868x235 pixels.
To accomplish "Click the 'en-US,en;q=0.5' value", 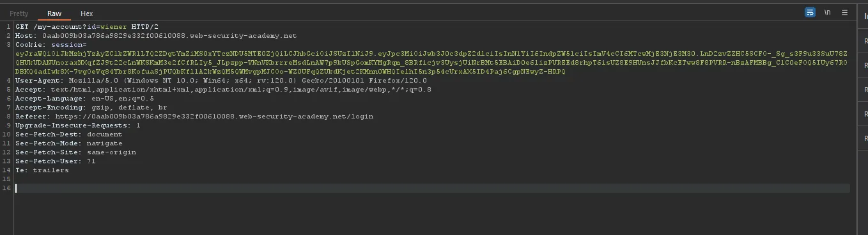I will [122, 99].
